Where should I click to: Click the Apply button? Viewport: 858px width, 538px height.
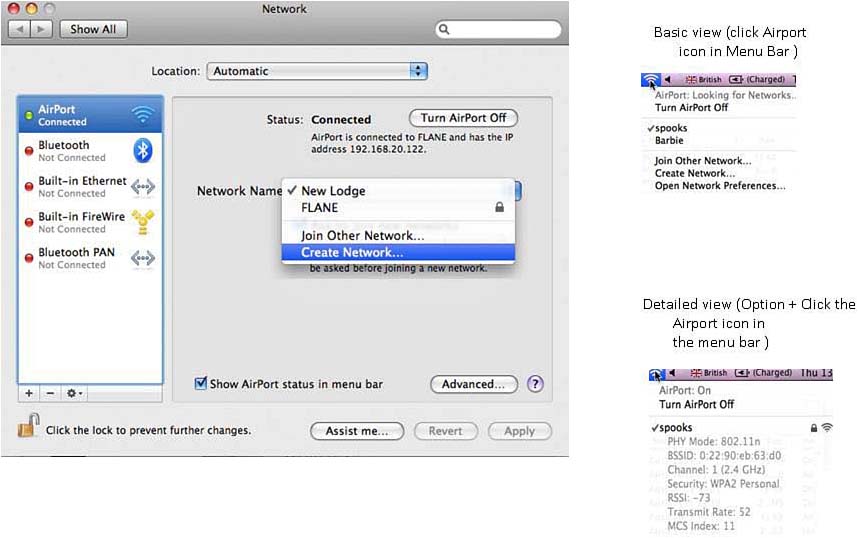pos(519,431)
